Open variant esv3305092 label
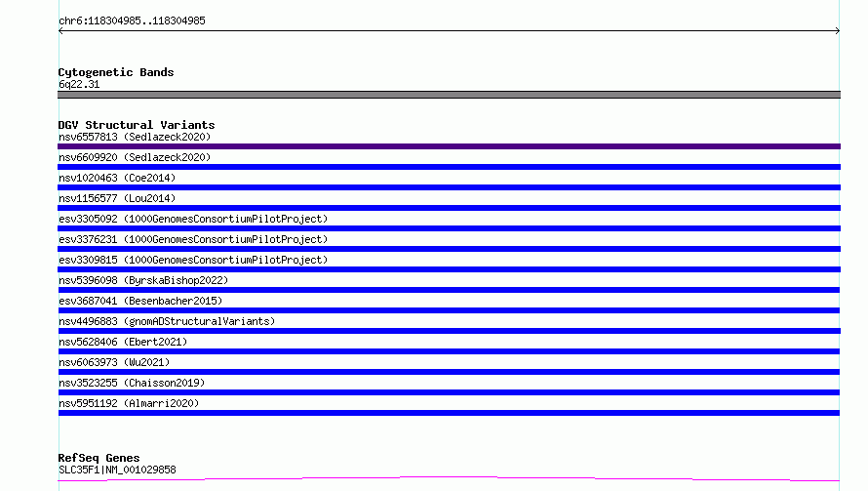The image size is (868, 491). [x=193, y=219]
